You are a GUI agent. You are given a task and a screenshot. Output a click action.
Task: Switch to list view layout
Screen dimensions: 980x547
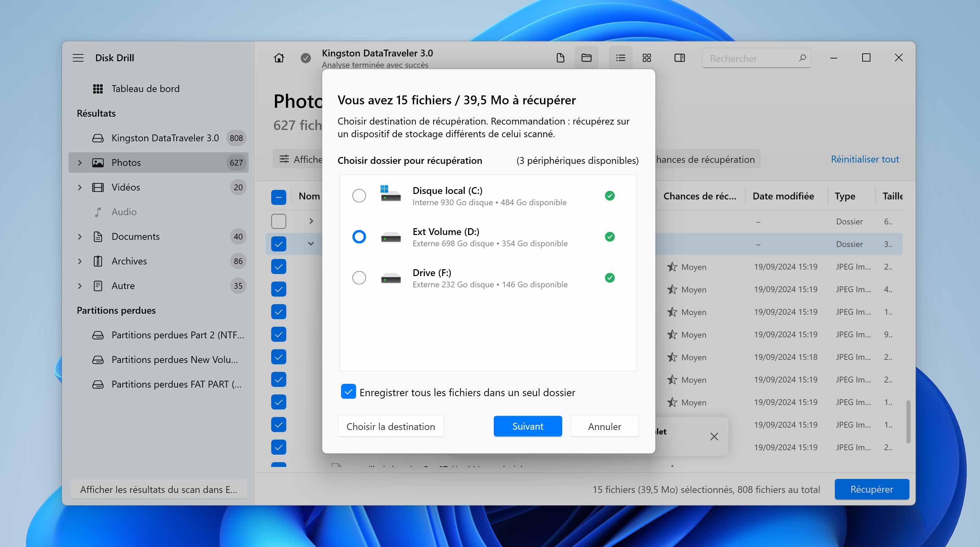coord(620,58)
